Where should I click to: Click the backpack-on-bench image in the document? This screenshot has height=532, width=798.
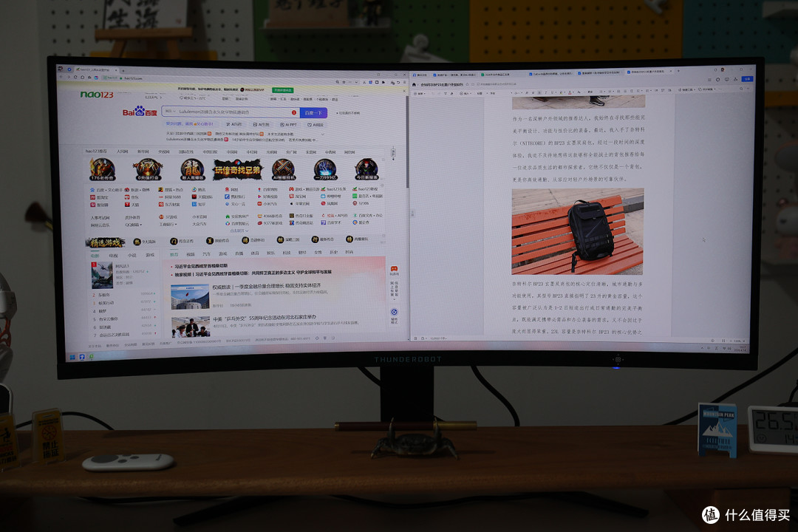coord(577,231)
